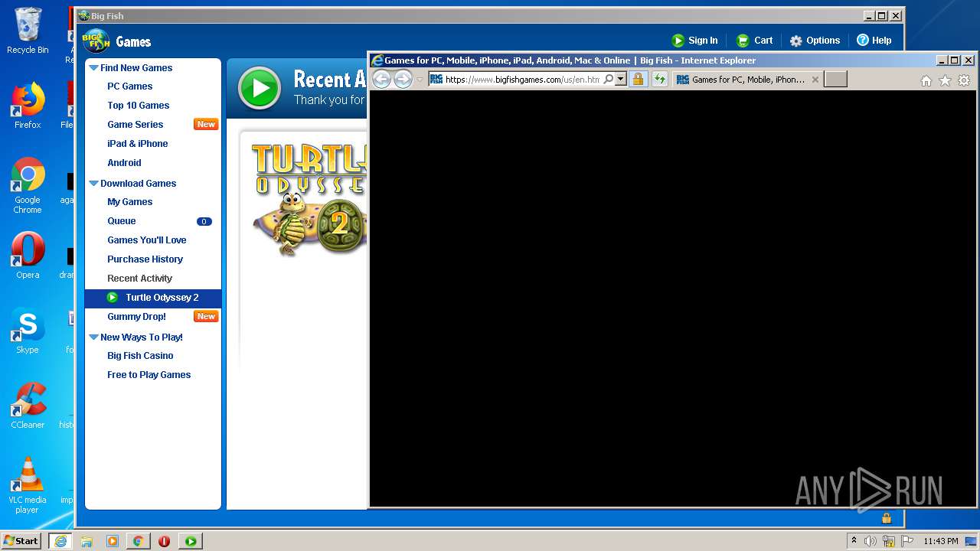Open IE Favorites star
980x551 pixels.
coord(945,80)
